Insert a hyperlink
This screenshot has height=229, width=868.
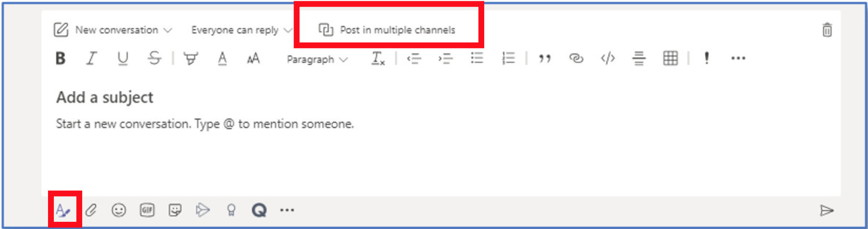[x=576, y=58]
